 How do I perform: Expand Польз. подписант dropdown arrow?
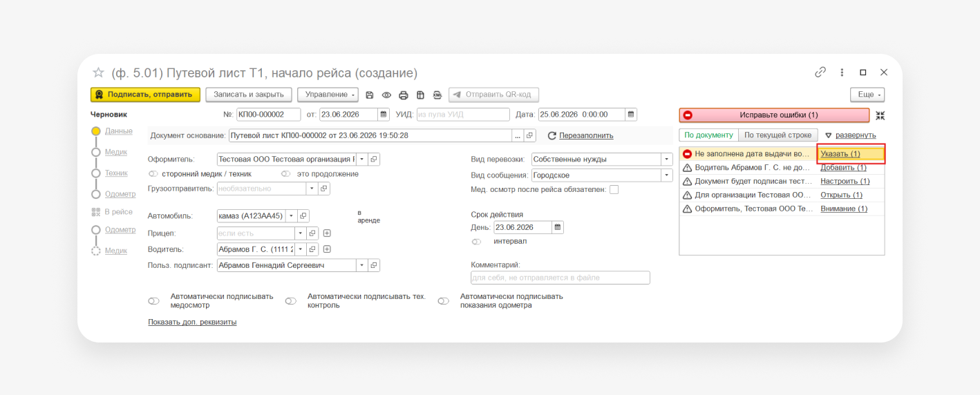(x=362, y=265)
